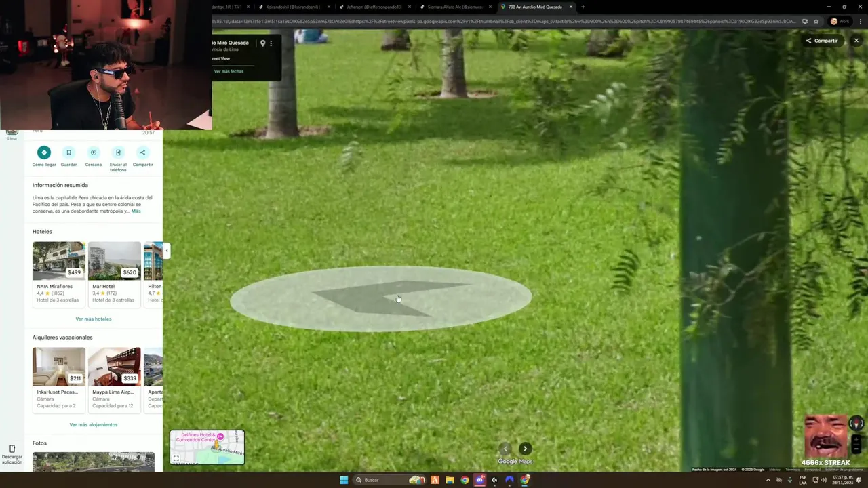The height and width of the screenshot is (488, 868).
Task: Click the browser address bar URL
Action: click(503, 21)
